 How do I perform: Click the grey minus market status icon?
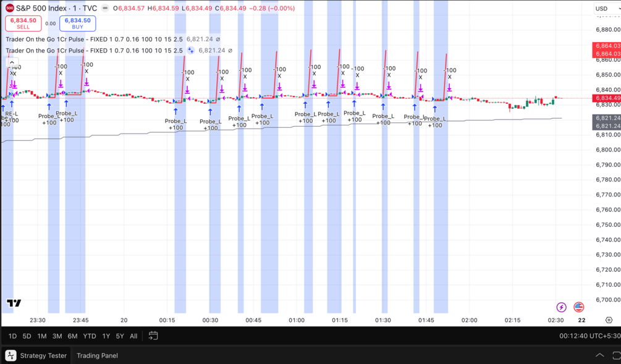click(x=105, y=8)
